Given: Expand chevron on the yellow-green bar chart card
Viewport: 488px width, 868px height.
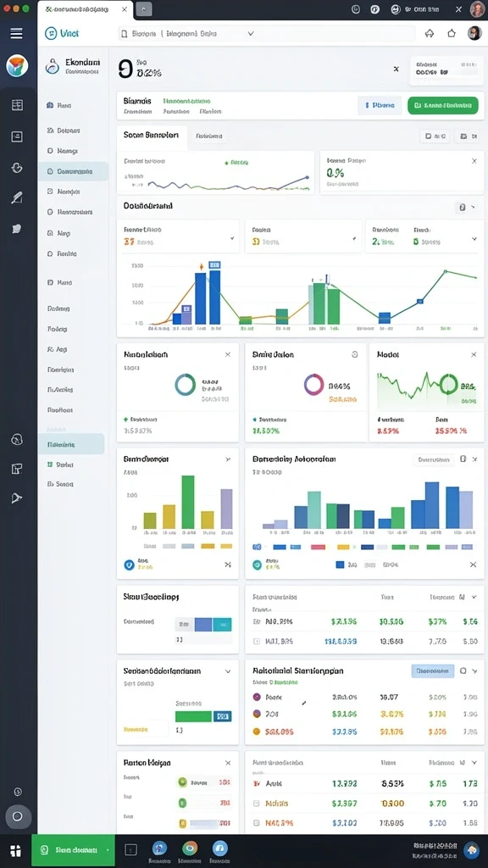Looking at the screenshot, I should click(228, 459).
